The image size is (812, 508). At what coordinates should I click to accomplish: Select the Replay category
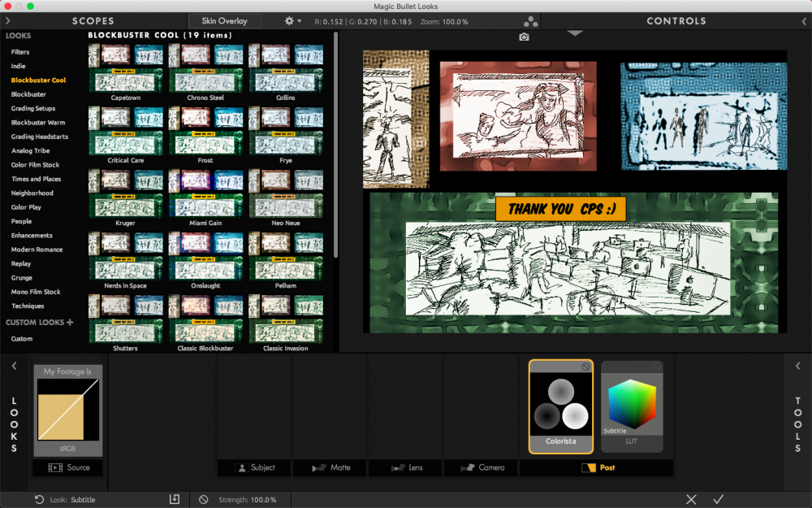[x=21, y=263]
